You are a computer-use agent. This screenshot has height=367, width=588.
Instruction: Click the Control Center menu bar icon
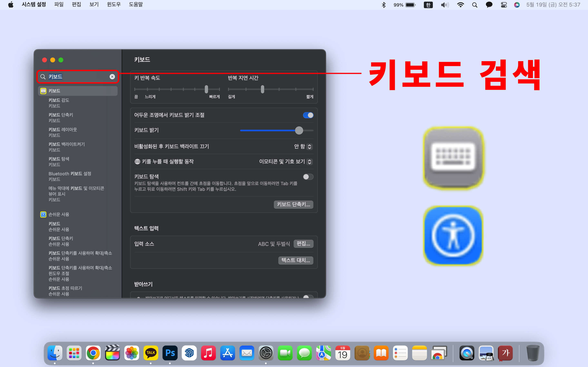pyautogui.click(x=504, y=5)
